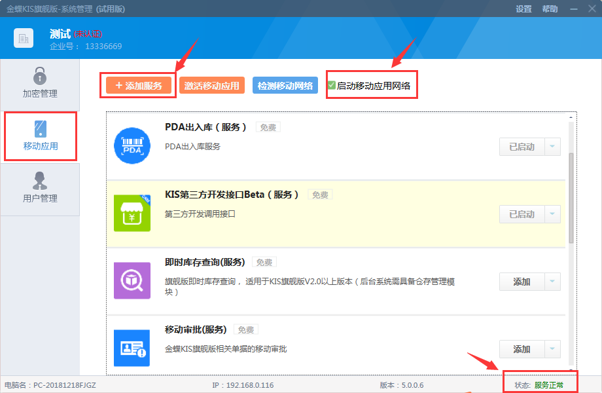Click the service list vertical scrollbar thumb
The height and width of the screenshot is (393, 602).
[571, 198]
